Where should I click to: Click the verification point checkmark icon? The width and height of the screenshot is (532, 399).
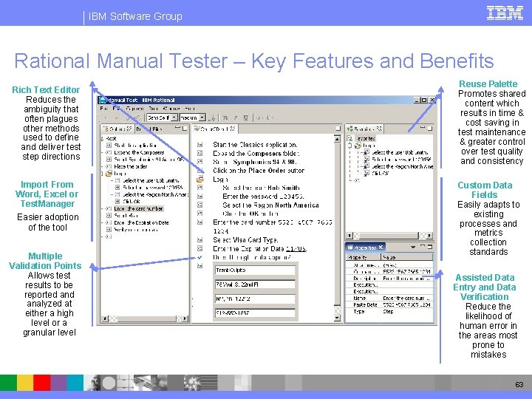click(x=200, y=258)
